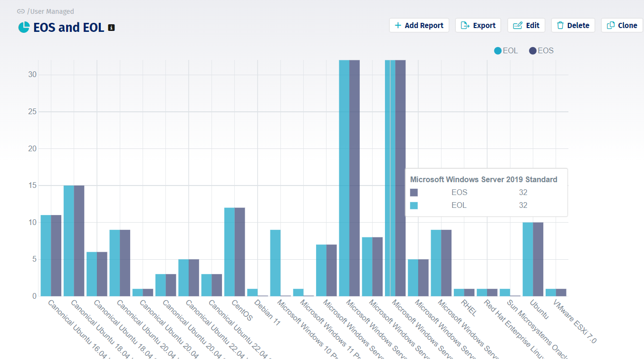Image resolution: width=644 pixels, height=362 pixels.
Task: Click the "Debian 11" axis label
Action: click(x=267, y=312)
